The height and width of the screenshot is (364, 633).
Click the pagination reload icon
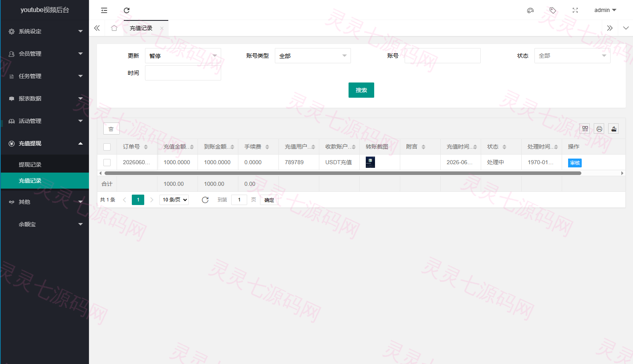205,200
